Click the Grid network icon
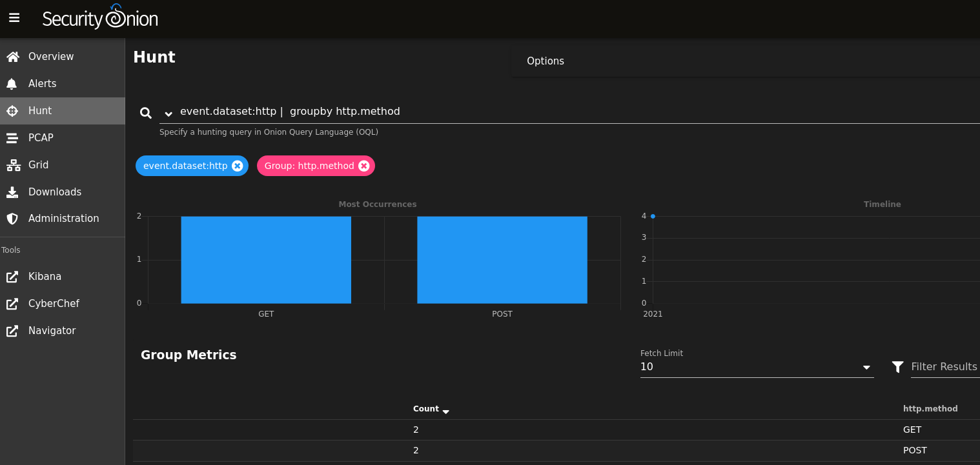The height and width of the screenshot is (465, 980). click(13, 165)
